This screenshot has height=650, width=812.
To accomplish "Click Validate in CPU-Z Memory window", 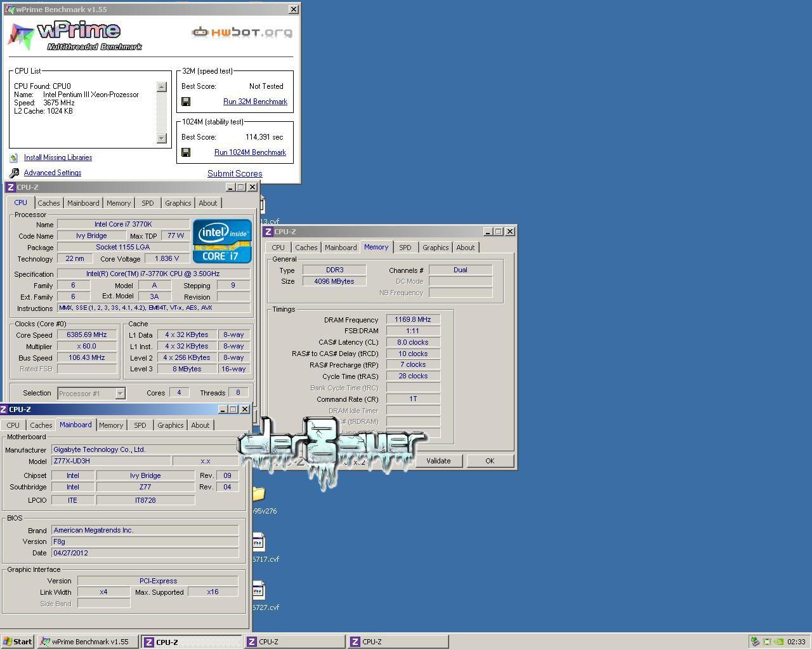I will coord(438,461).
